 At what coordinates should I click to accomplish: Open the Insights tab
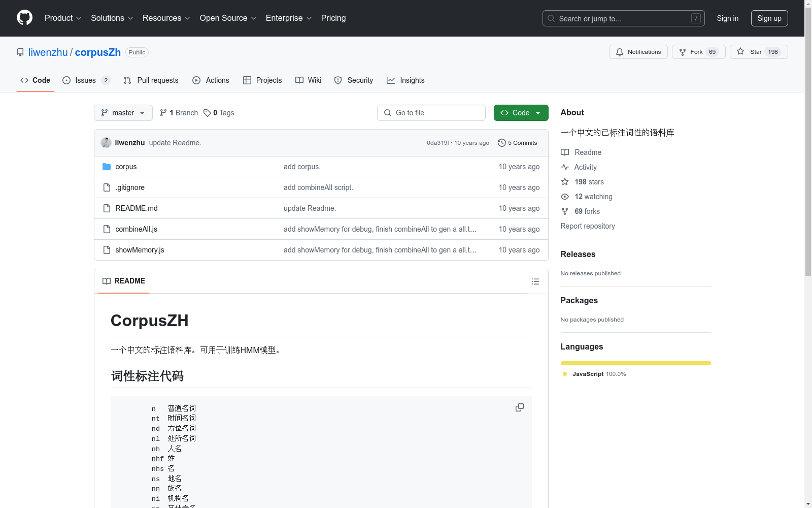[405, 80]
